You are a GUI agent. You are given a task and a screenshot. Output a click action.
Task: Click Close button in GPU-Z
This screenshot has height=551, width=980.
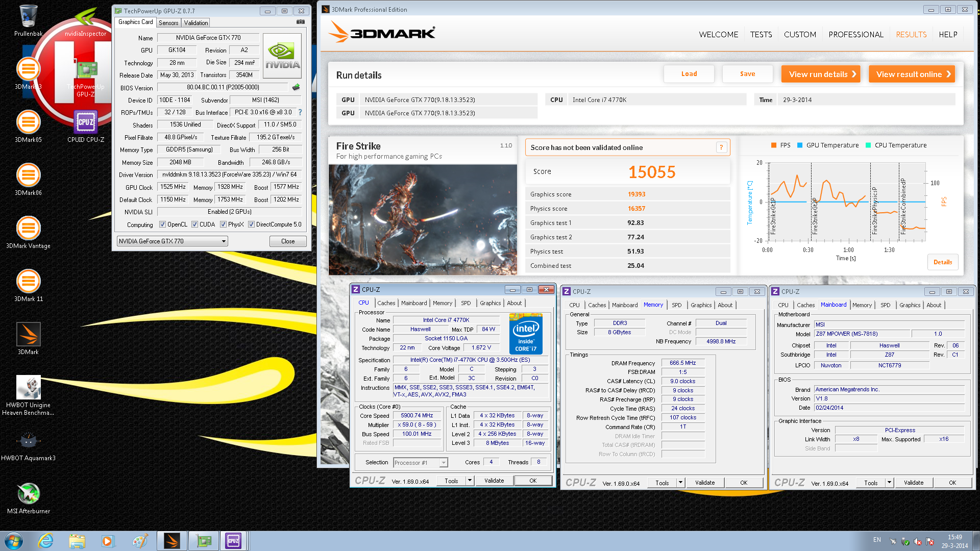tap(288, 241)
